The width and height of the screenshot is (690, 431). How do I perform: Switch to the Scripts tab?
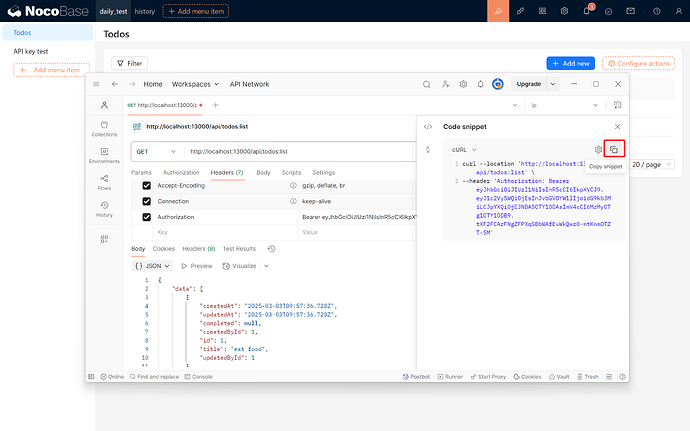(x=291, y=173)
